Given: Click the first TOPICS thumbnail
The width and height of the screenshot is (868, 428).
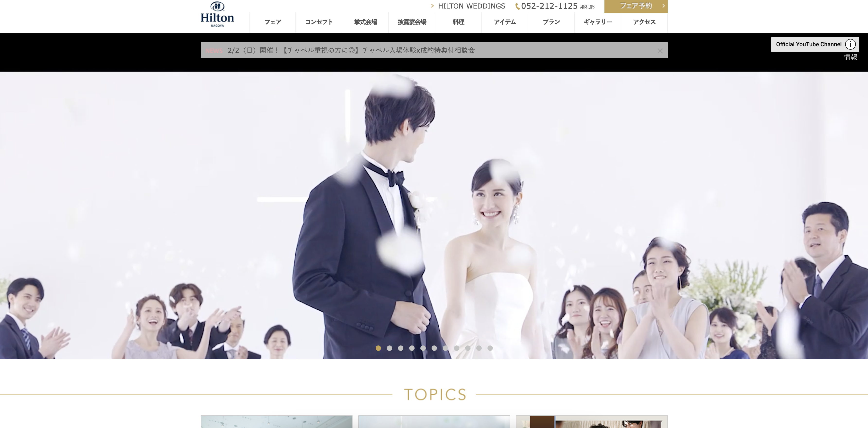Looking at the screenshot, I should click(x=276, y=422).
